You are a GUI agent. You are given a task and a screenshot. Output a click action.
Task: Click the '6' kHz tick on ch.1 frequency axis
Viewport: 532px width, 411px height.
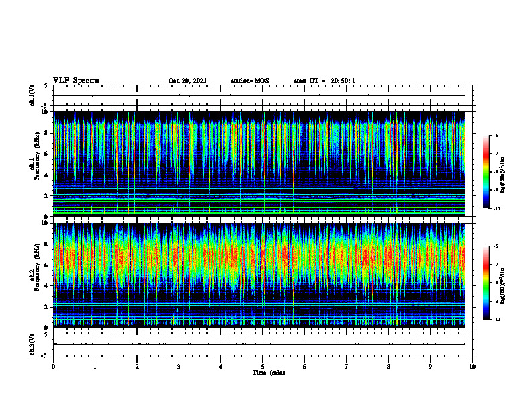[x=46, y=154]
